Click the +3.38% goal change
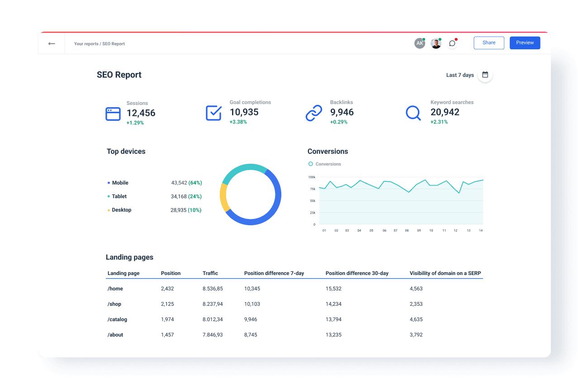588x389 pixels. (x=238, y=122)
